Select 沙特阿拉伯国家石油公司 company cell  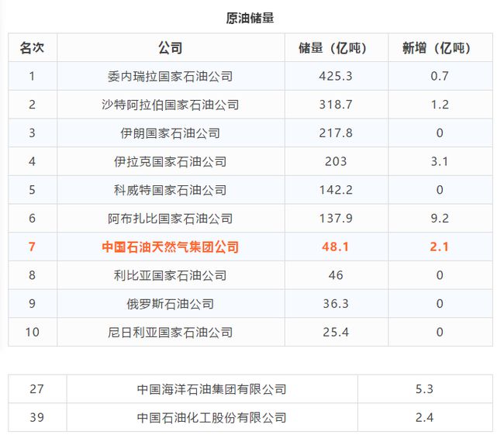171,105
